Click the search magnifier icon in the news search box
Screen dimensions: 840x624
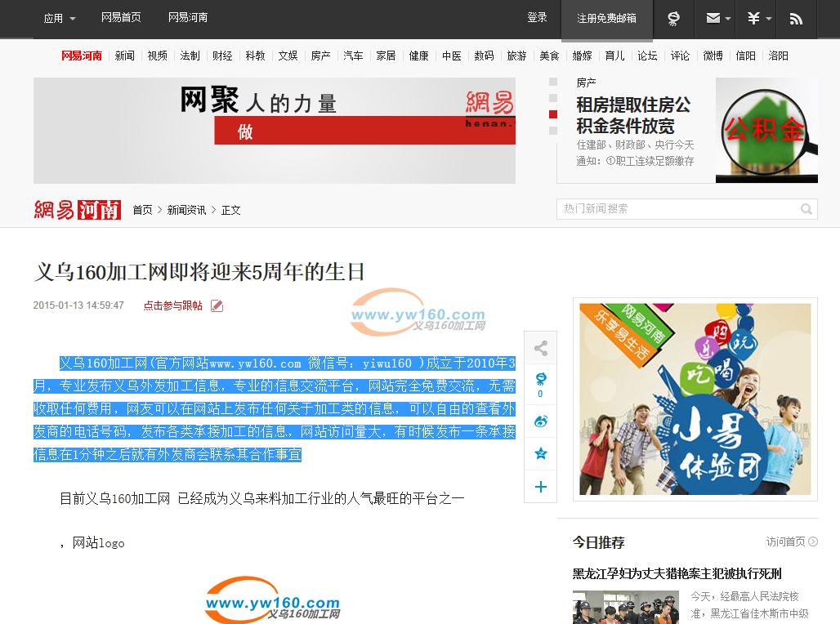point(806,209)
